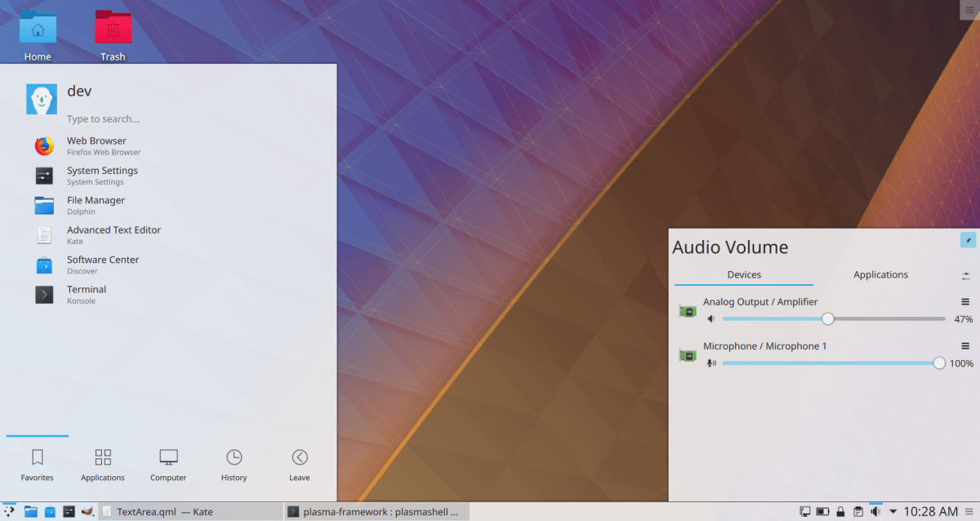This screenshot has height=521, width=980.
Task: Mute Microphone 1 in Audio Volume
Action: click(x=710, y=363)
